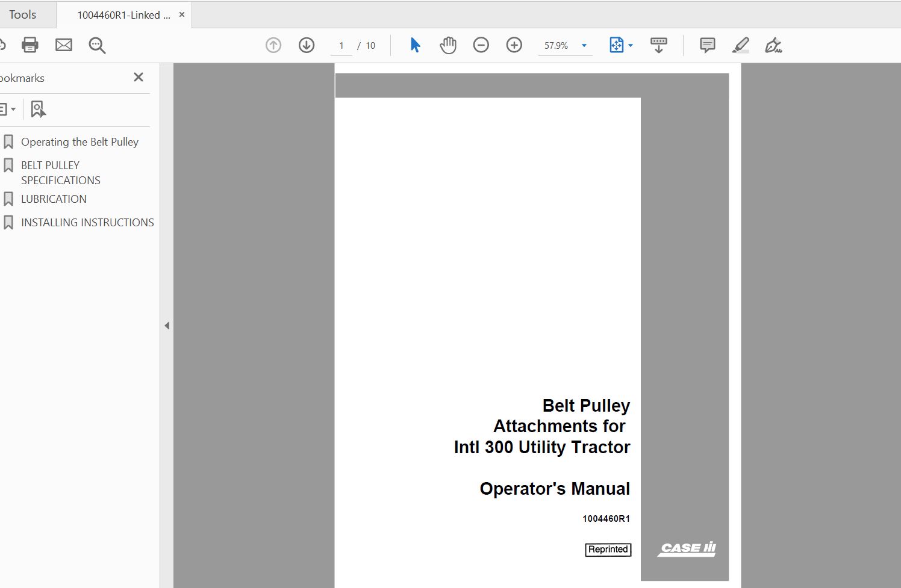Select the highlighter pen tool
Screen dimensions: 901x588
click(740, 45)
